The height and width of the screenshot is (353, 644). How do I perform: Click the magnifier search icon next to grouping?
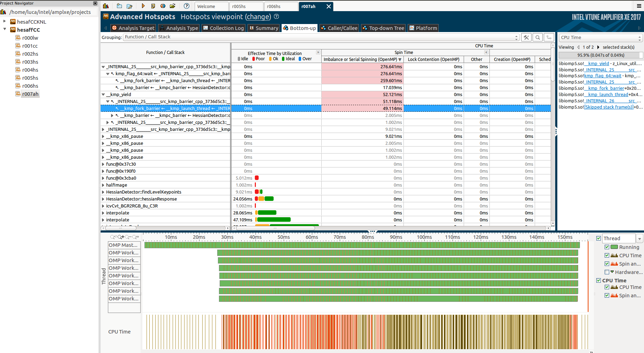(538, 37)
